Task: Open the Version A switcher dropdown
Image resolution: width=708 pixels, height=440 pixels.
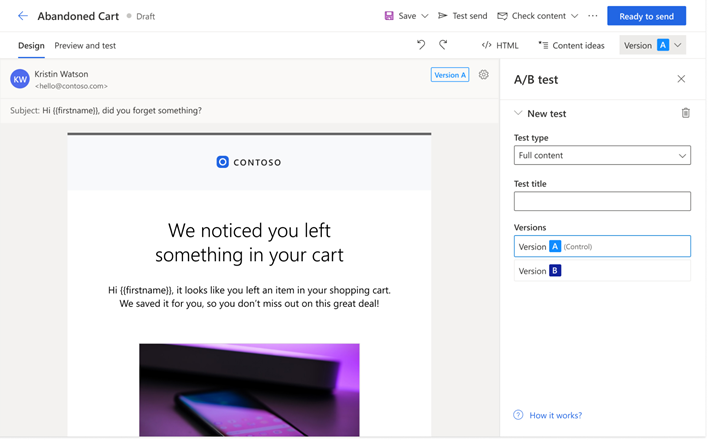Action: tap(678, 45)
